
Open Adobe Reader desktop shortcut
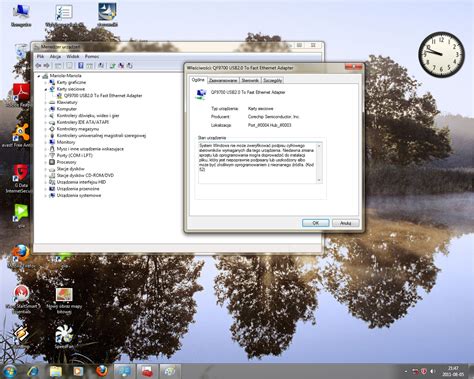click(x=21, y=95)
